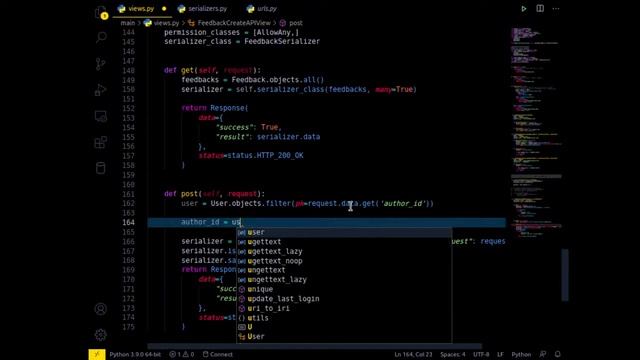Click the 'post' method breadcrumb
This screenshot has width=640, height=360.
[x=296, y=23]
